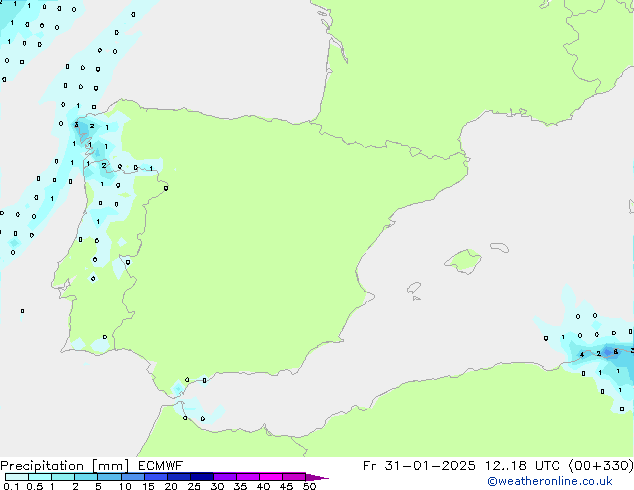Click the 30–35 mm purple legend swatch
This screenshot has height=490, width=634.
click(225, 477)
